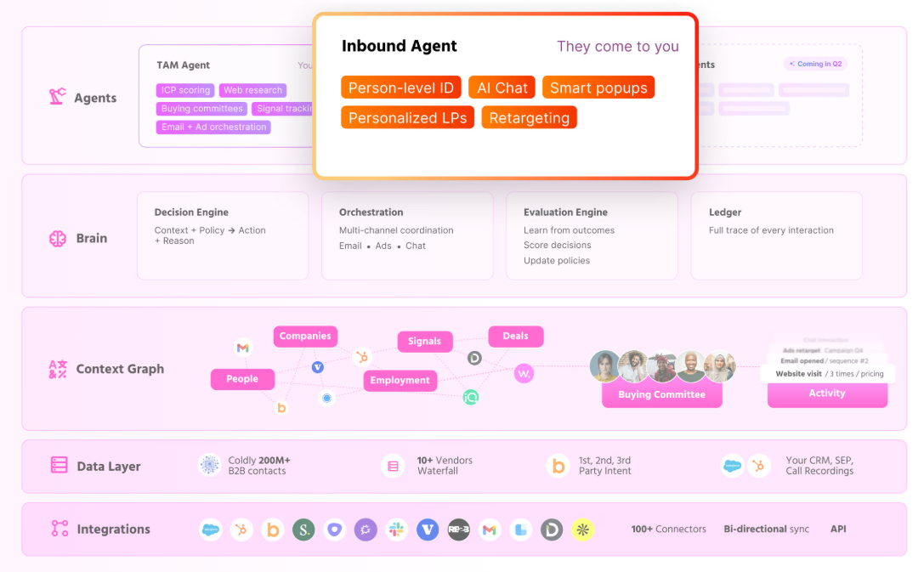Select the ICP scoring tag

[185, 90]
